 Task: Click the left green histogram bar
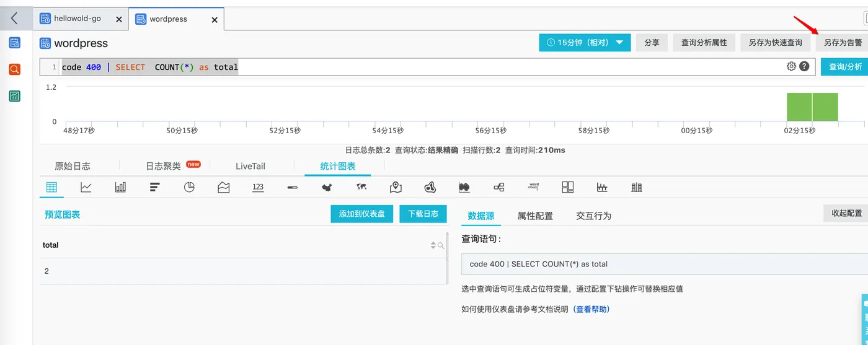(x=799, y=107)
